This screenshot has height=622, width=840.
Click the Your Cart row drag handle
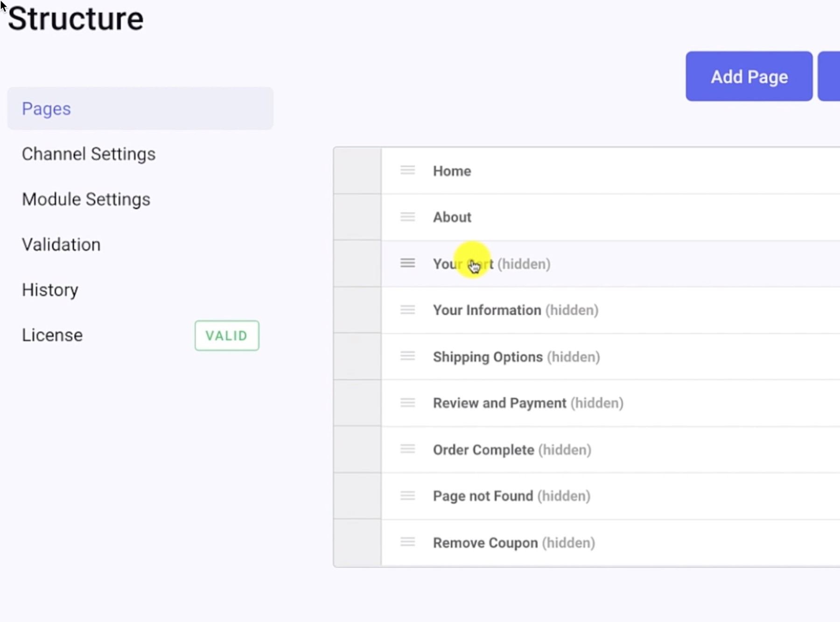pos(407,264)
